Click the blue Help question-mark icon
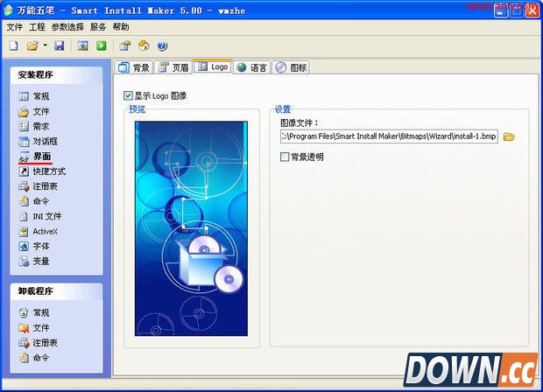This screenshot has width=543, height=392. click(x=162, y=45)
